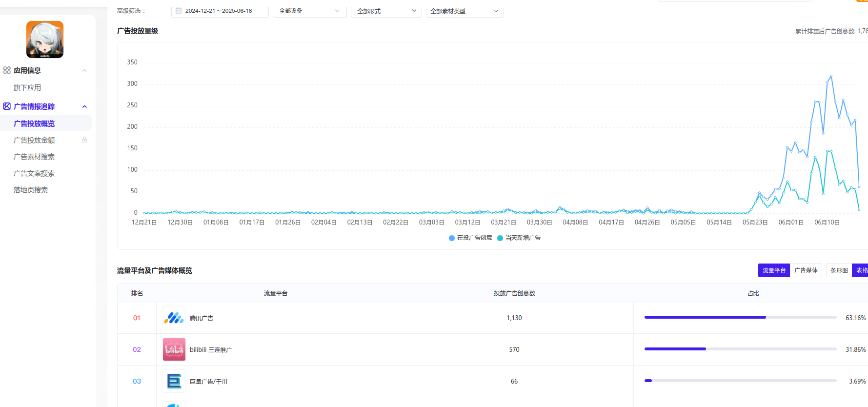Viewport: 868px width, 407px height.
Task: Click the 腾讯广告 platform logo
Action: [174, 318]
